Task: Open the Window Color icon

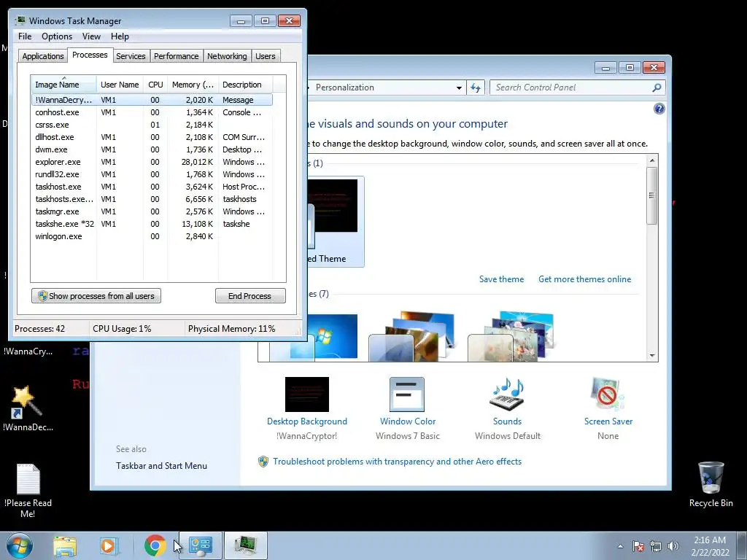Action: coord(407,394)
